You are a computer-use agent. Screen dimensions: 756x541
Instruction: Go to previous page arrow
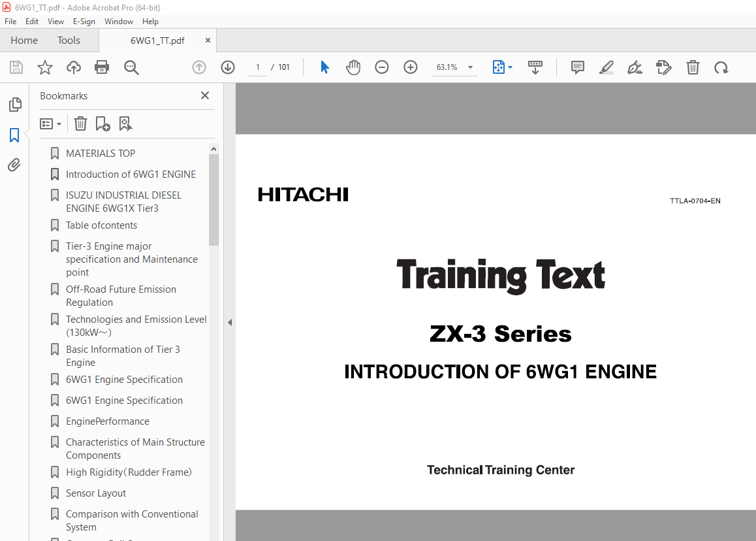[199, 67]
